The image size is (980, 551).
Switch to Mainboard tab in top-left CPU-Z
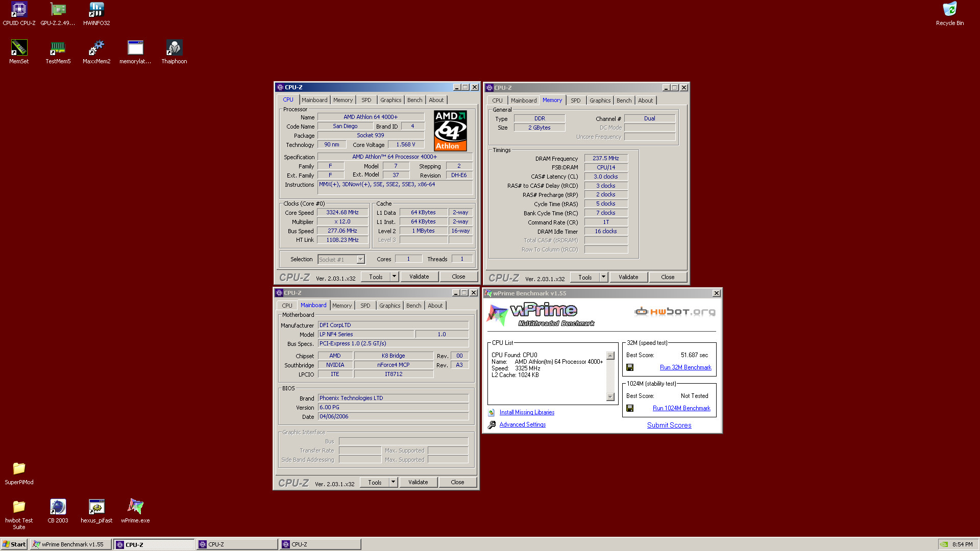tap(314, 100)
